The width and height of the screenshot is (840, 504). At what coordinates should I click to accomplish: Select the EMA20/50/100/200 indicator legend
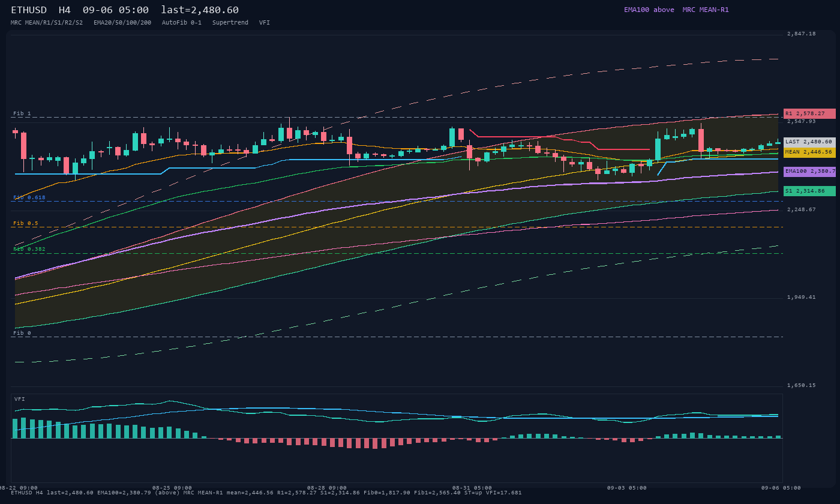pyautogui.click(x=122, y=23)
